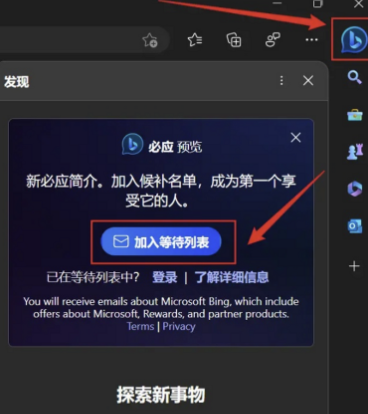Open the Privacy link
Viewport: 368px width, 414px height.
179,326
